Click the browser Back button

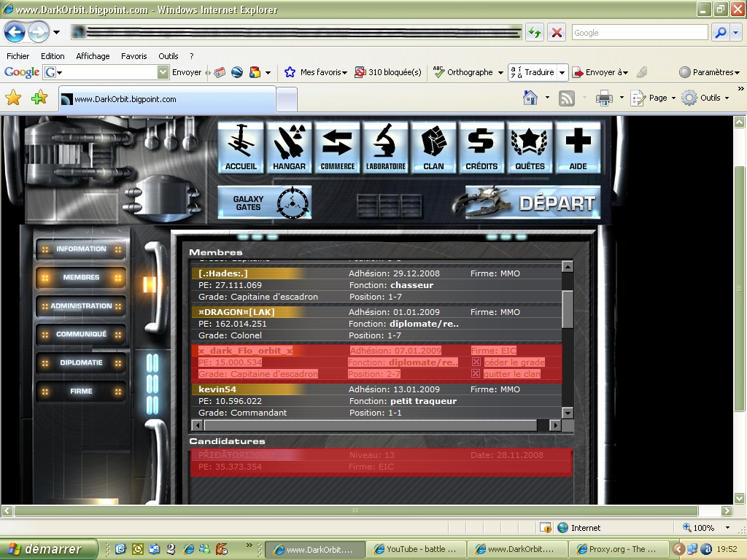pos(15,32)
